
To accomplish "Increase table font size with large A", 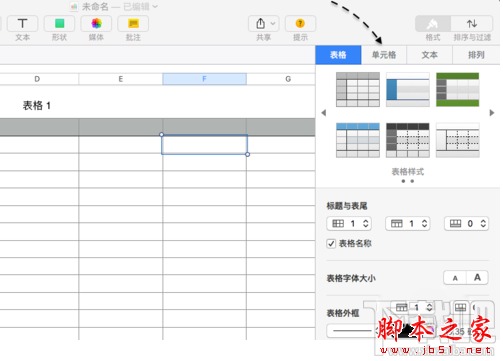I will (477, 278).
